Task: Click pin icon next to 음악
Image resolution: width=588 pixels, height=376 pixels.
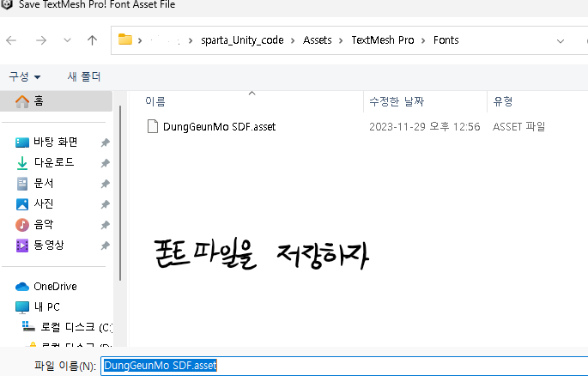Action: point(106,225)
